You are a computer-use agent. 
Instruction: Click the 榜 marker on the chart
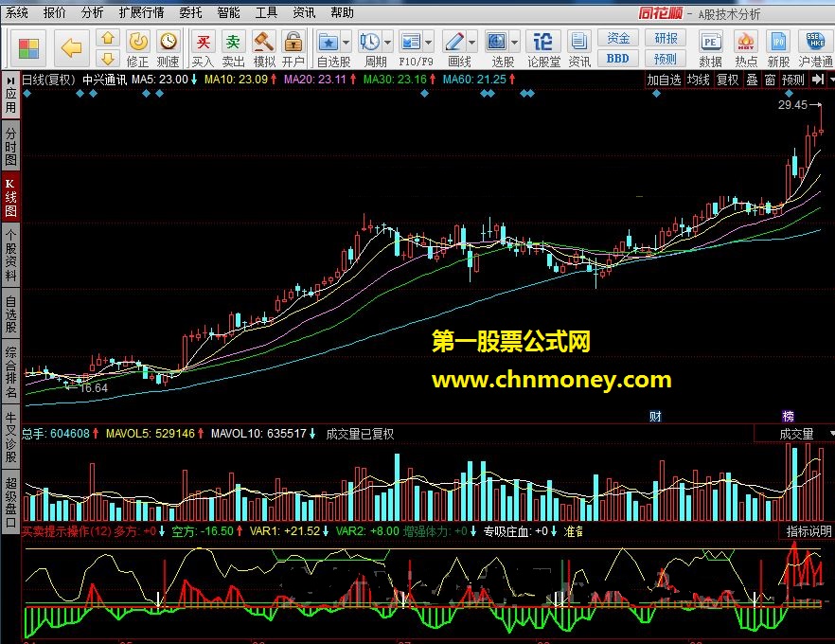[x=788, y=416]
